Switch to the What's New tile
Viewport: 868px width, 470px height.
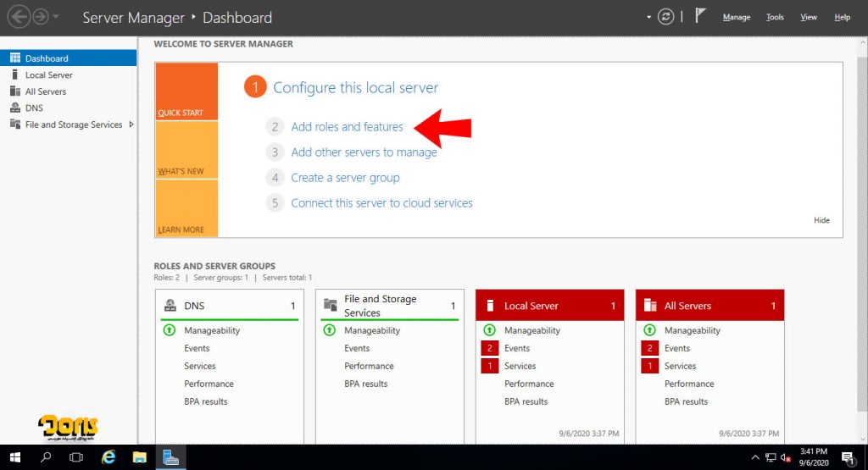point(186,150)
